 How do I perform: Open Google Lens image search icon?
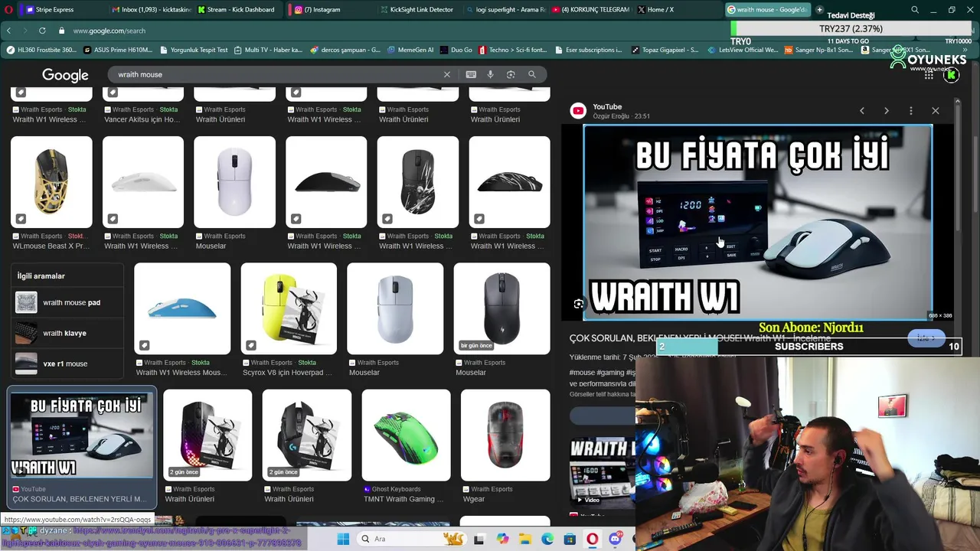[x=511, y=74]
